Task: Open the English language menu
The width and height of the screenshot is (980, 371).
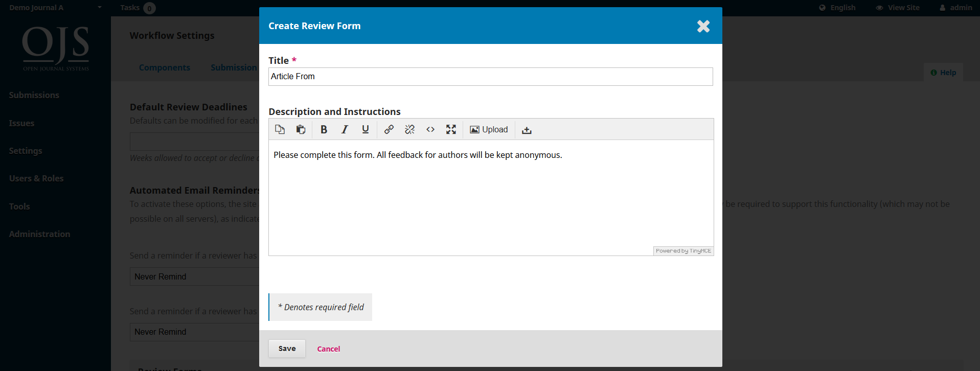Action: (837, 8)
